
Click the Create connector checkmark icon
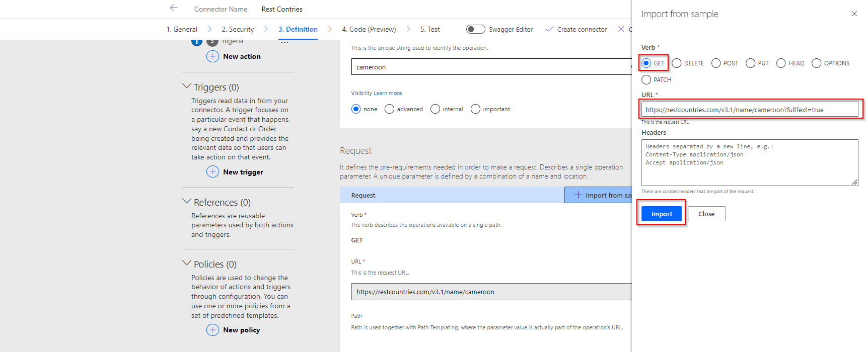[x=549, y=29]
